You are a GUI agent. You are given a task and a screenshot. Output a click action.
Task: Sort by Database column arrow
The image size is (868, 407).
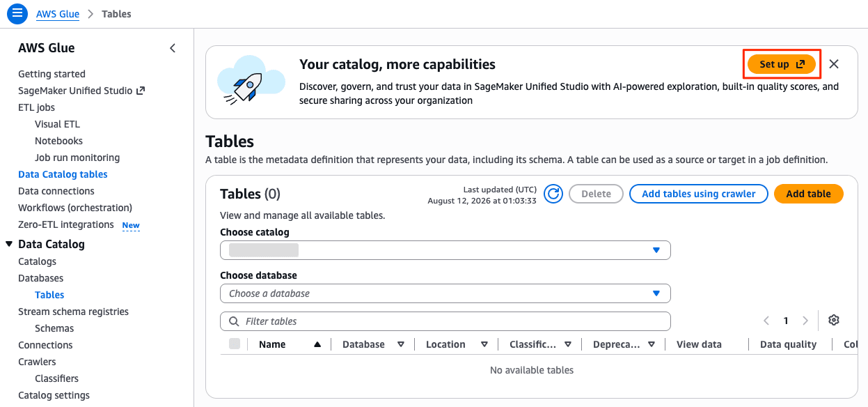[401, 344]
